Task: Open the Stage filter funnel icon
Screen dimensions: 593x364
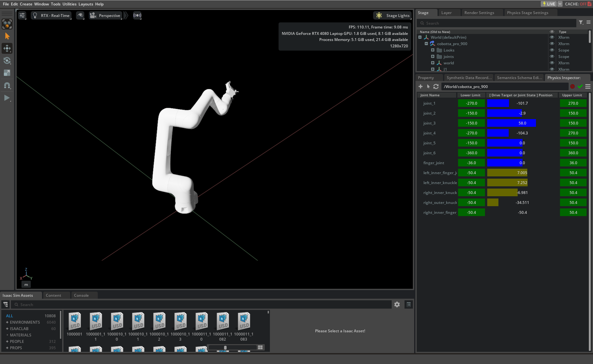Action: pos(581,22)
